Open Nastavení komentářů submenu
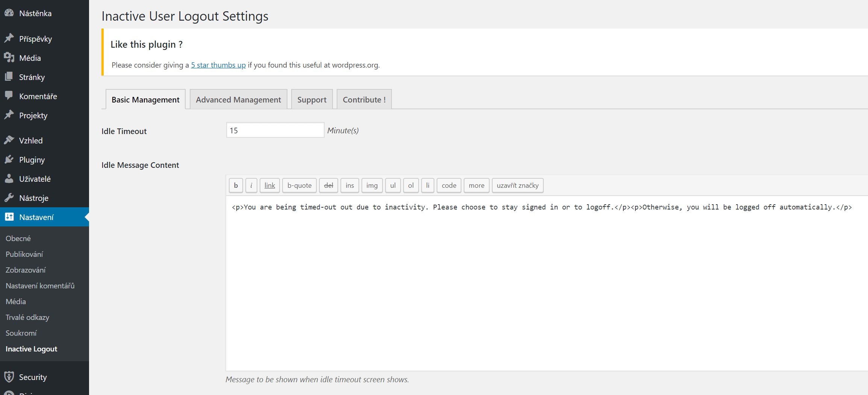The height and width of the screenshot is (395, 868). [x=40, y=286]
